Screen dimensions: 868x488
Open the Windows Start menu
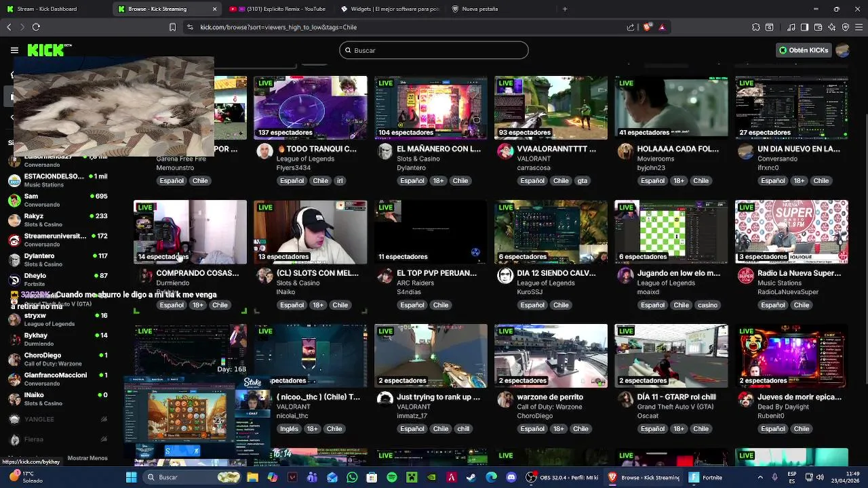click(x=131, y=477)
